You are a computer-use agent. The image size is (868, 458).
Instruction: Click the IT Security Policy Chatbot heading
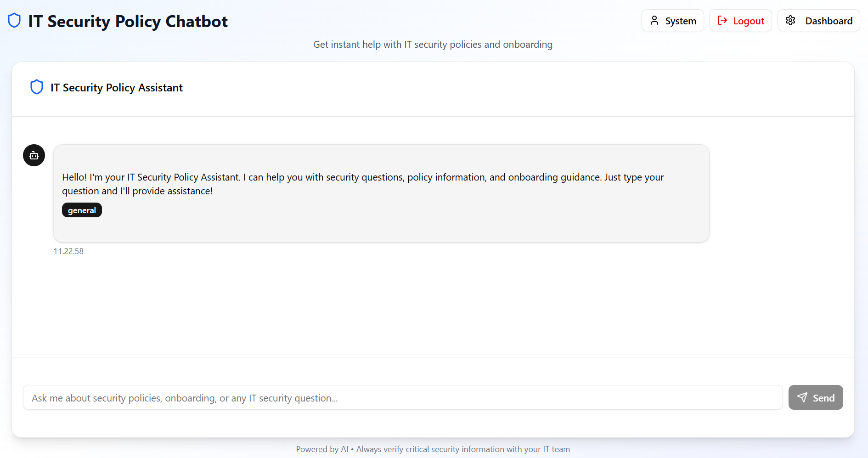tap(128, 21)
